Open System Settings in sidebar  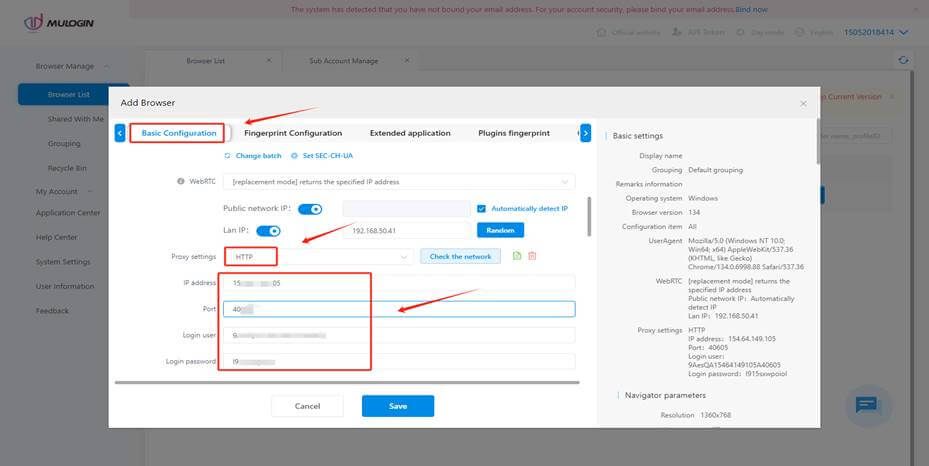point(63,262)
